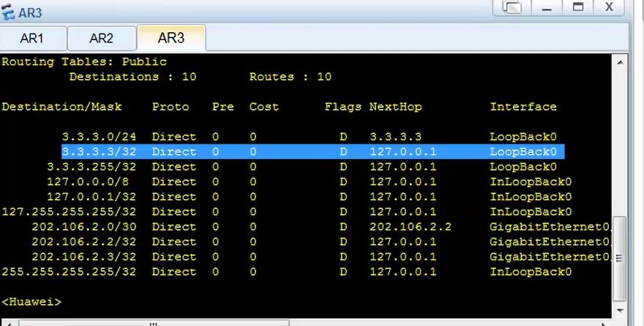Switch to the AR2 tab

click(x=102, y=39)
